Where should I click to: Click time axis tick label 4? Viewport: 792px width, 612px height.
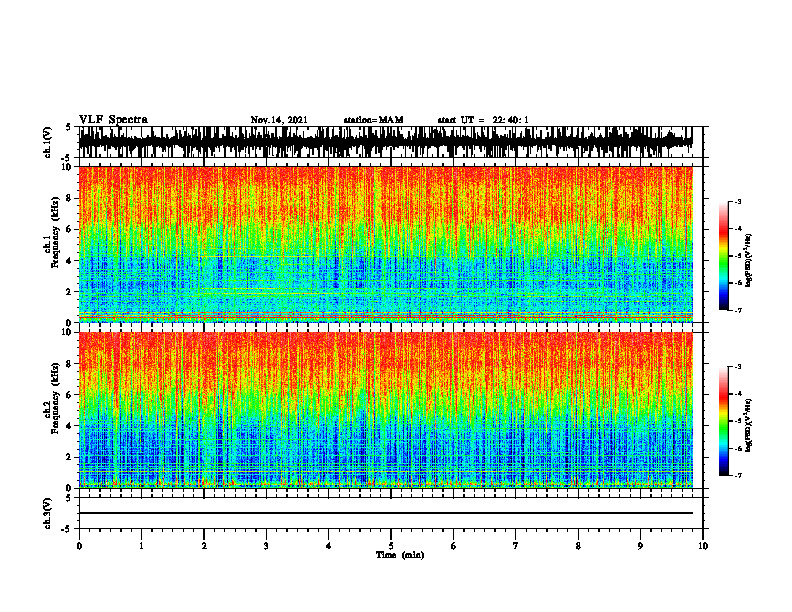pyautogui.click(x=329, y=546)
